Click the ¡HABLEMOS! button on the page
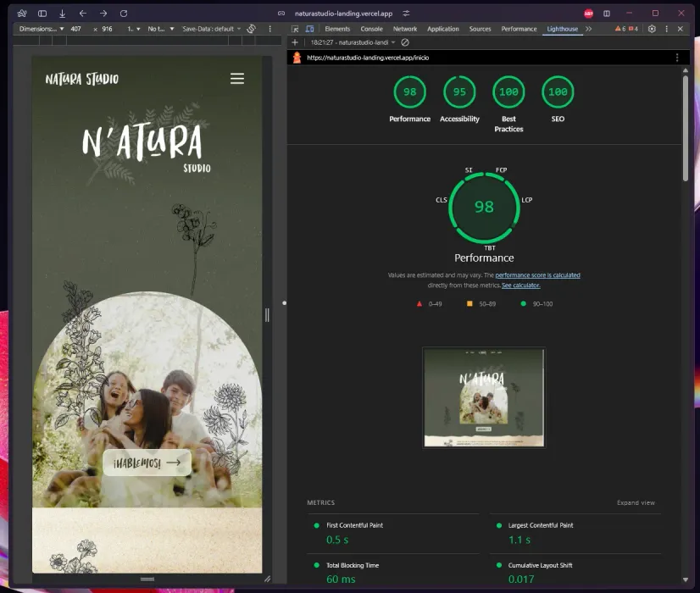The image size is (700, 593). point(146,463)
